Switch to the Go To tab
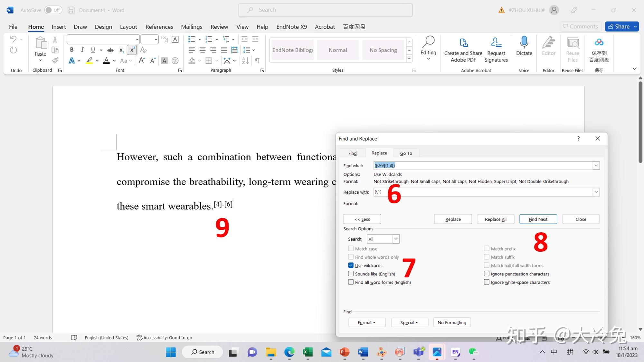The width and height of the screenshot is (644, 362). click(x=406, y=153)
